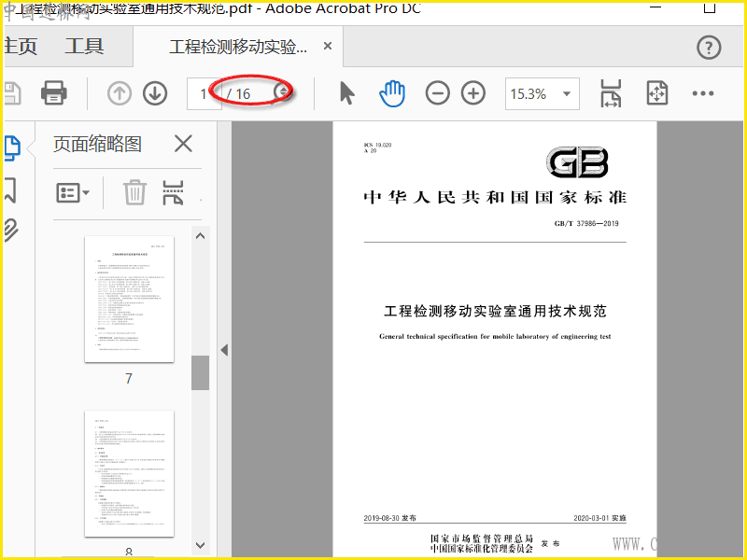Click the GB/T 37986—2019 standard number

586,223
